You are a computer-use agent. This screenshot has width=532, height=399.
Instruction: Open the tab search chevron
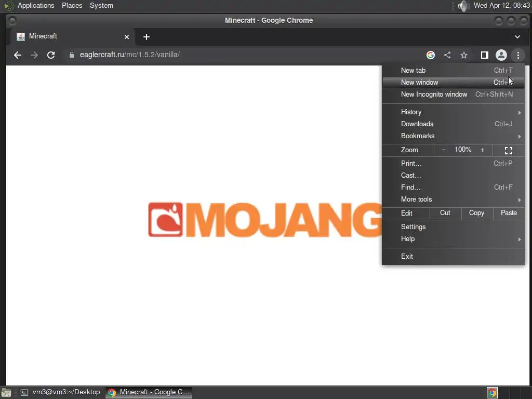[517, 37]
